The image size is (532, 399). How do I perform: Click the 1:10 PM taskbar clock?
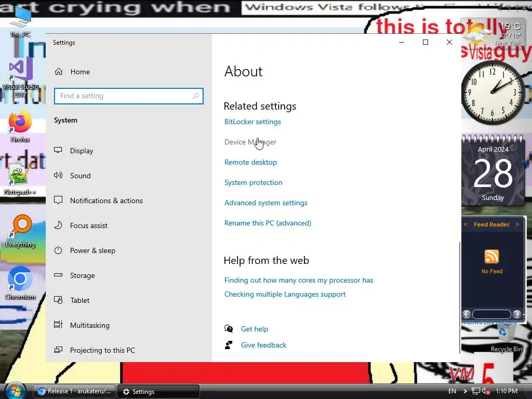507,391
